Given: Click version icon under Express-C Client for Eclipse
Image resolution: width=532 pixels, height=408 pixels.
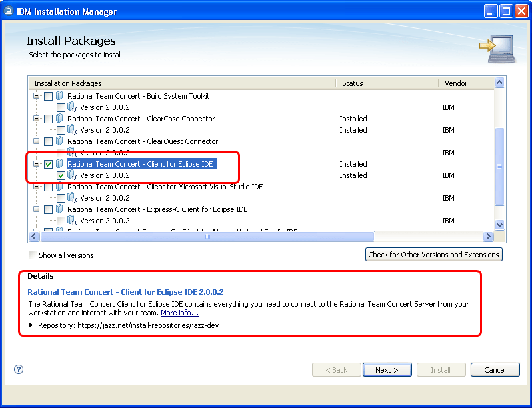Looking at the screenshot, I should [x=72, y=221].
